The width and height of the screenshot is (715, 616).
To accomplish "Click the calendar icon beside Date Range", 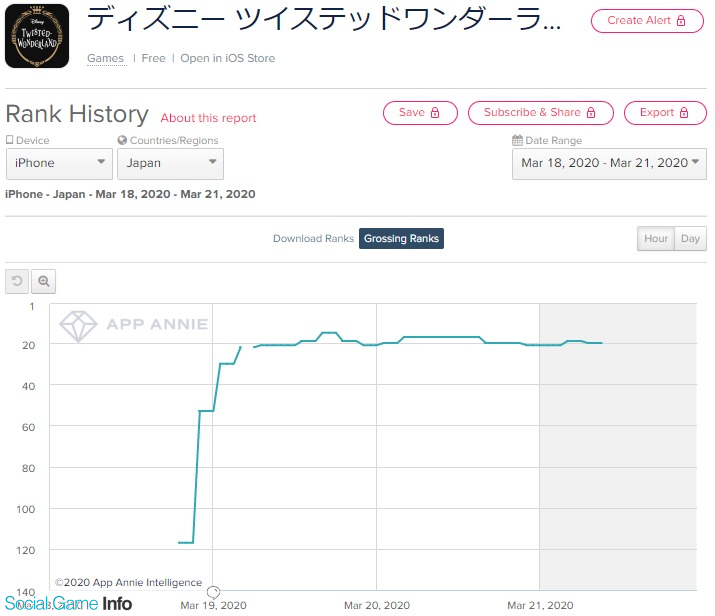I will coord(517,140).
